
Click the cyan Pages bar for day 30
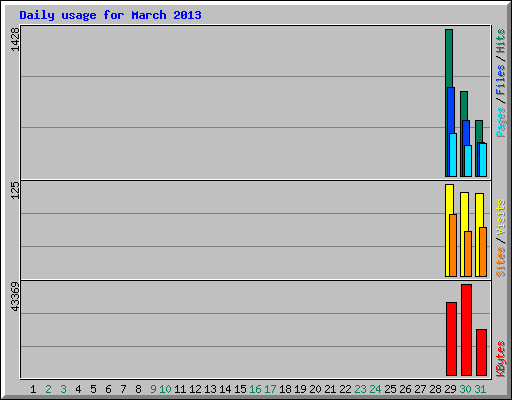[x=468, y=161]
